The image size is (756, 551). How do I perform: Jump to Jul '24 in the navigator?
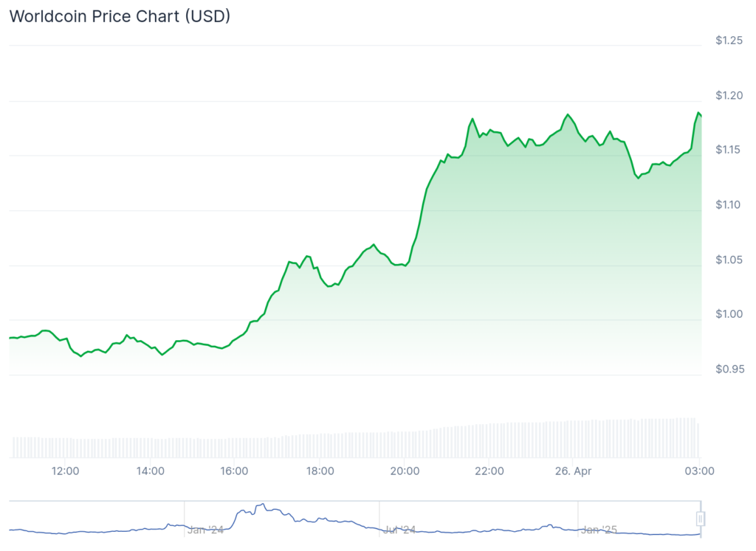tap(401, 530)
